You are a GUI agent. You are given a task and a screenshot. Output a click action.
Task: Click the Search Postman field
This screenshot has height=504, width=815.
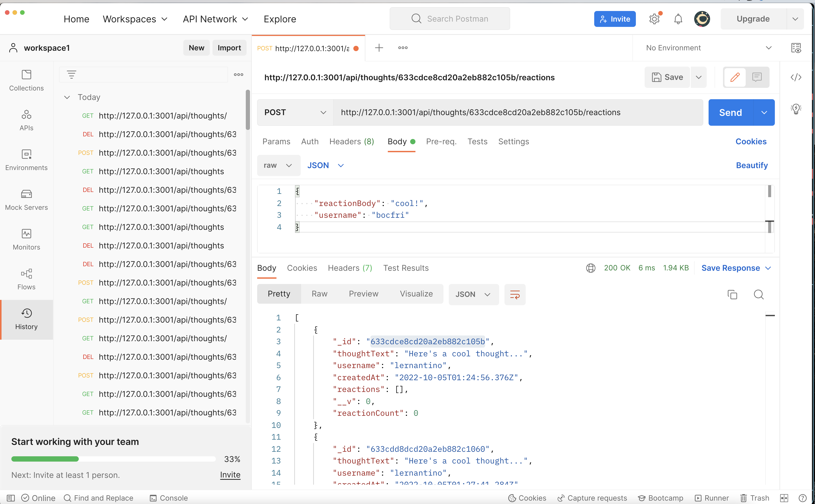coord(450,19)
